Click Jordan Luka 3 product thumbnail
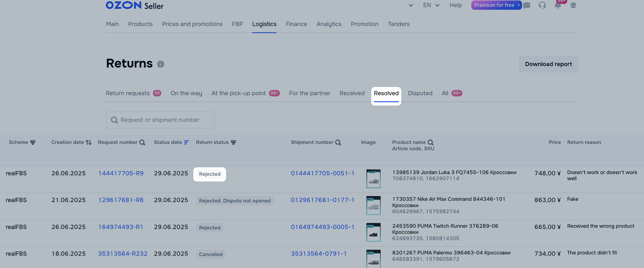The image size is (644, 268). (373, 179)
